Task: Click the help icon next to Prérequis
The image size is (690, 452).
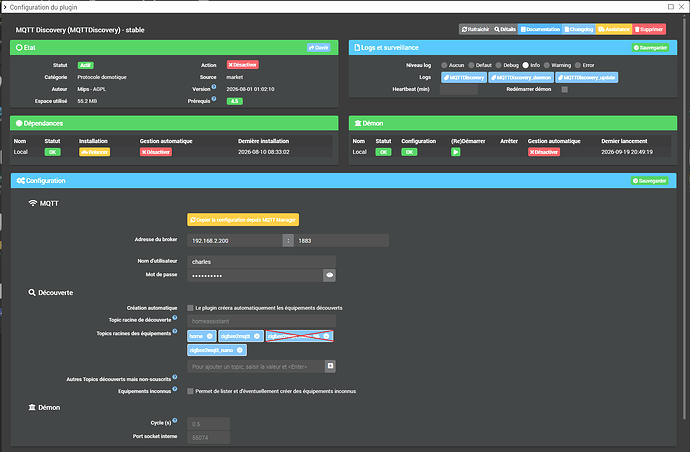Action: pos(214,99)
